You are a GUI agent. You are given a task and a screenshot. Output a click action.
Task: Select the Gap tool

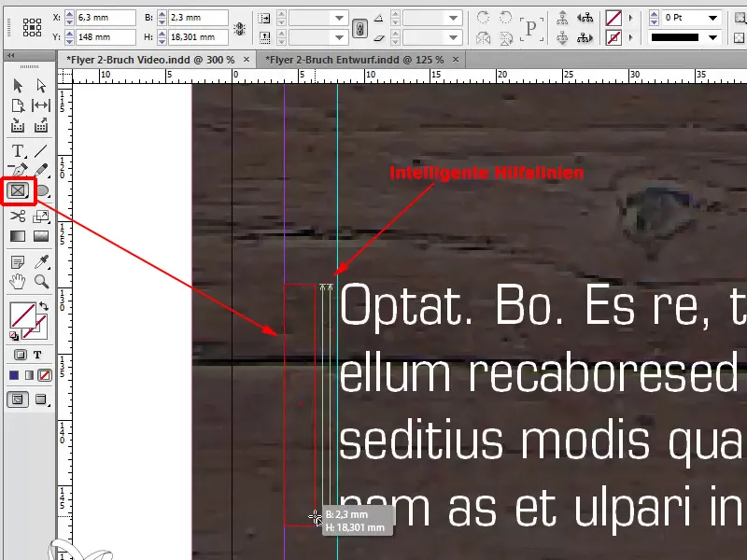[41, 105]
